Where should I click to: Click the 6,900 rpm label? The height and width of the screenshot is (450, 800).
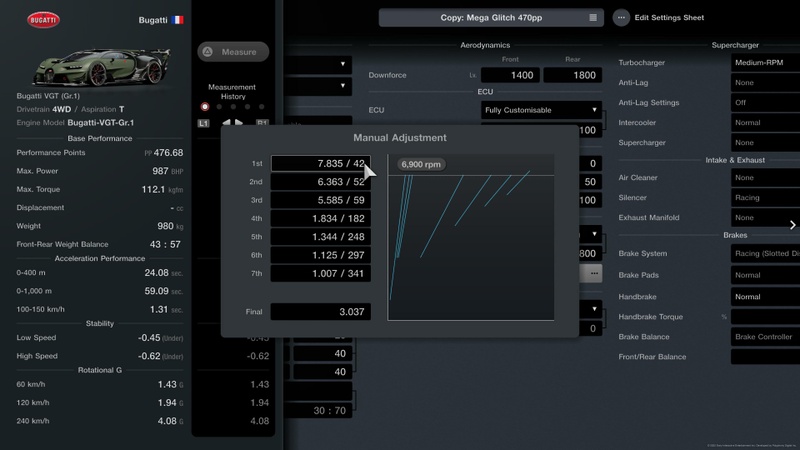[421, 164]
